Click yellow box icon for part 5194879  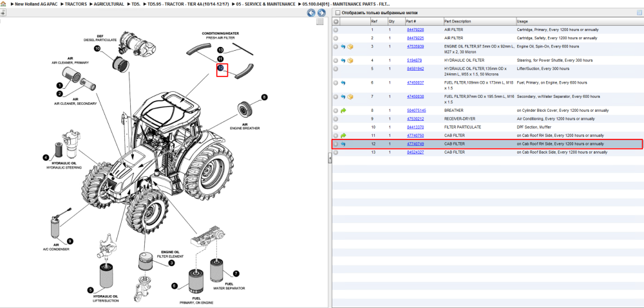pos(350,60)
